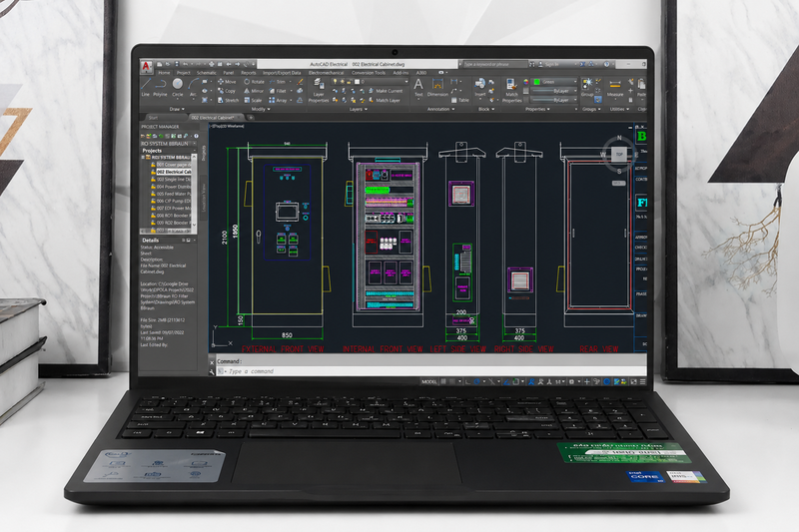Click the ViewCube TOP face
The image size is (799, 532).
tap(619, 155)
